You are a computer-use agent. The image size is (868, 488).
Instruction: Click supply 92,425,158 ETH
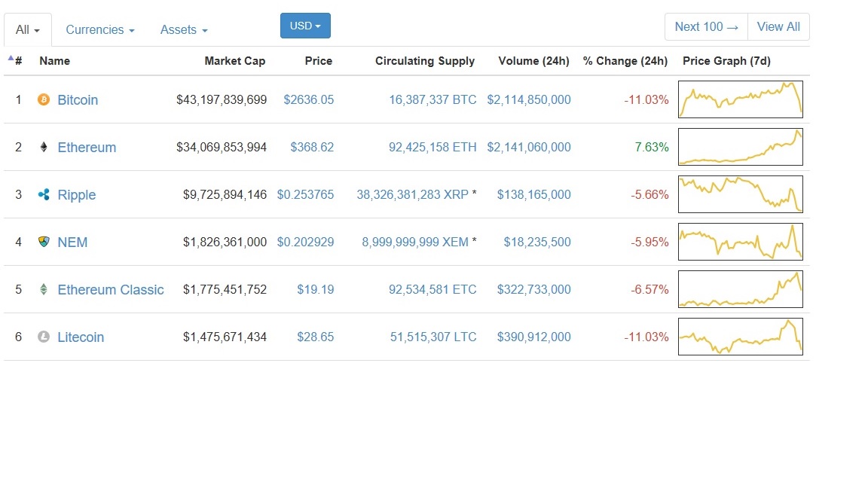click(x=432, y=147)
